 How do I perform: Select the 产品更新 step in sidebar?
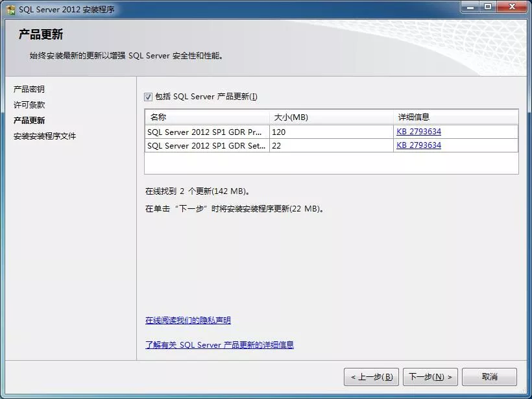pyautogui.click(x=29, y=121)
